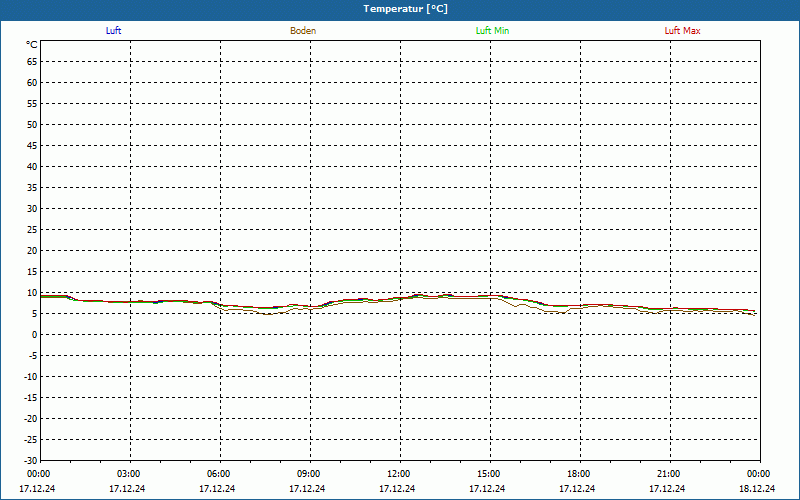Click the 15 y-axis value
Viewport: 800px width, 500px height.
(x=32, y=272)
